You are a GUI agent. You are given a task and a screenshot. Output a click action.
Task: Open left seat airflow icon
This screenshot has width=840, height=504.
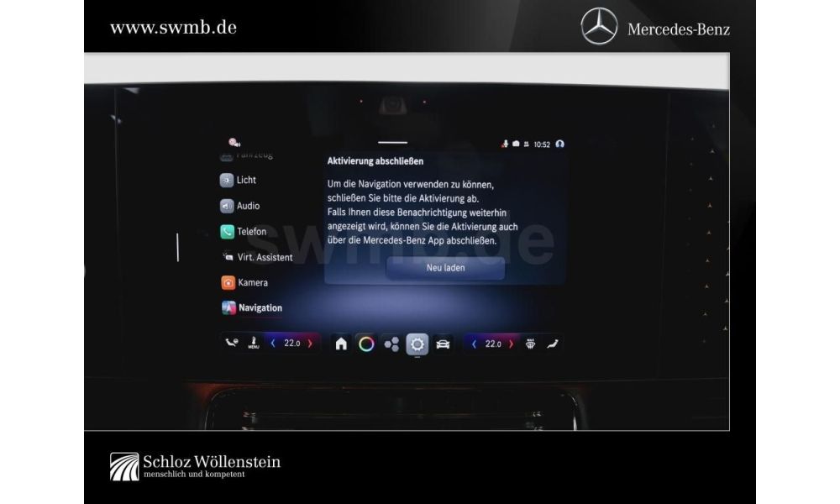(232, 343)
